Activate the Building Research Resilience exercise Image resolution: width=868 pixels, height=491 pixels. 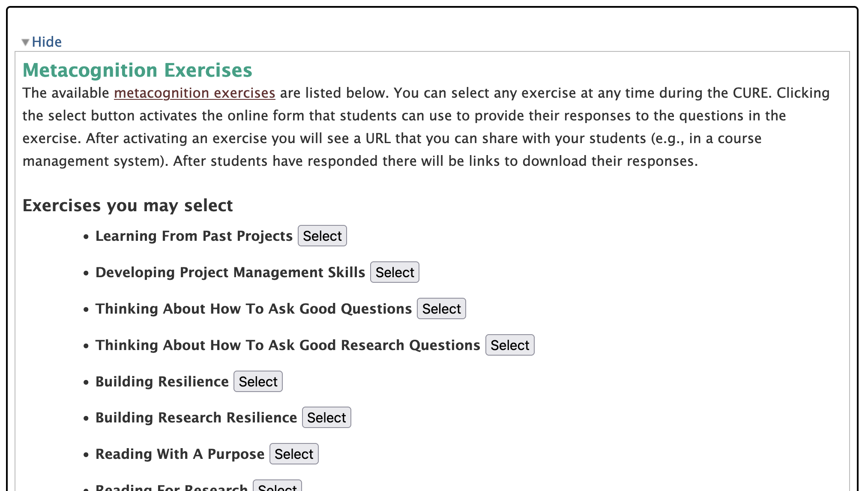(326, 418)
